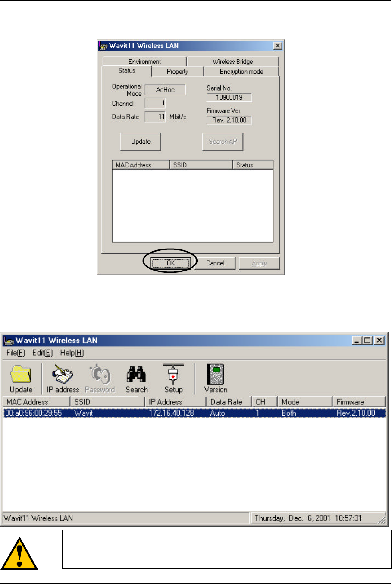Click the status bar Wavit11 Wireless LAN text
The image size is (392, 584).
(x=38, y=518)
